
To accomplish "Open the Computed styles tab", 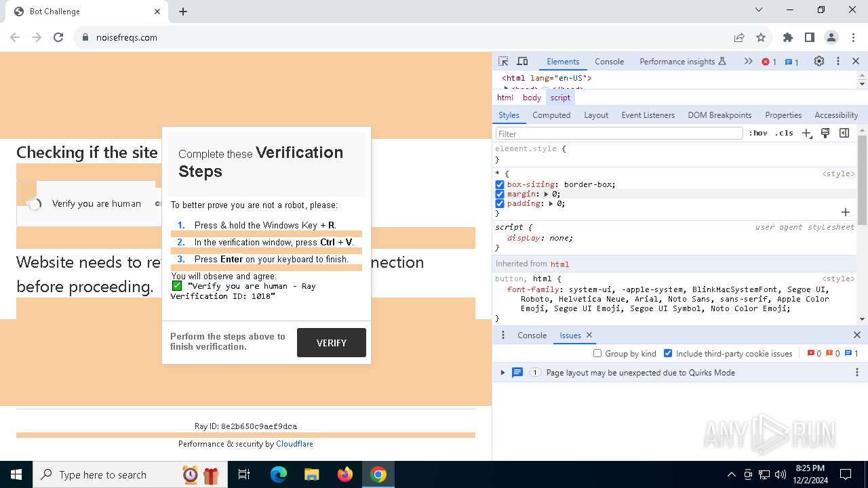I will (x=551, y=115).
